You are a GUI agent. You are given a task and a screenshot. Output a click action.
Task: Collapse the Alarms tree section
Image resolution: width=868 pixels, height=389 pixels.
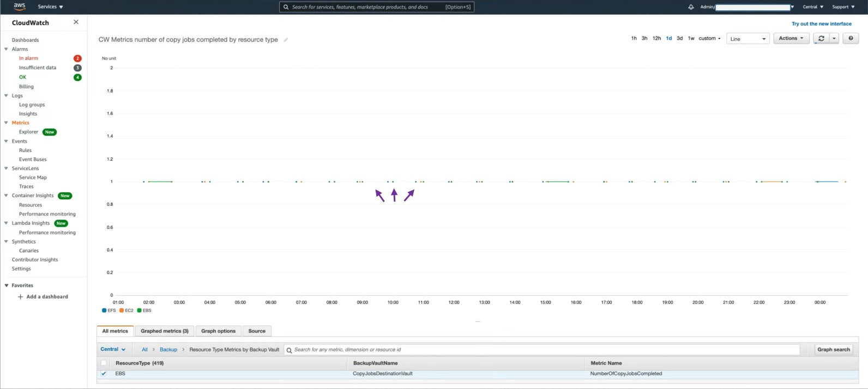pos(6,49)
